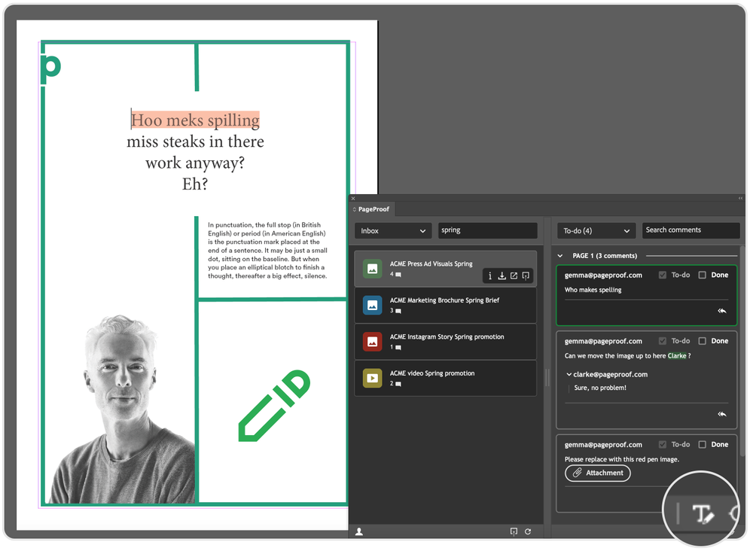Image resolution: width=753 pixels, height=560 pixels.
Task: Click the comments list scrollbar
Action: pyautogui.click(x=742, y=353)
